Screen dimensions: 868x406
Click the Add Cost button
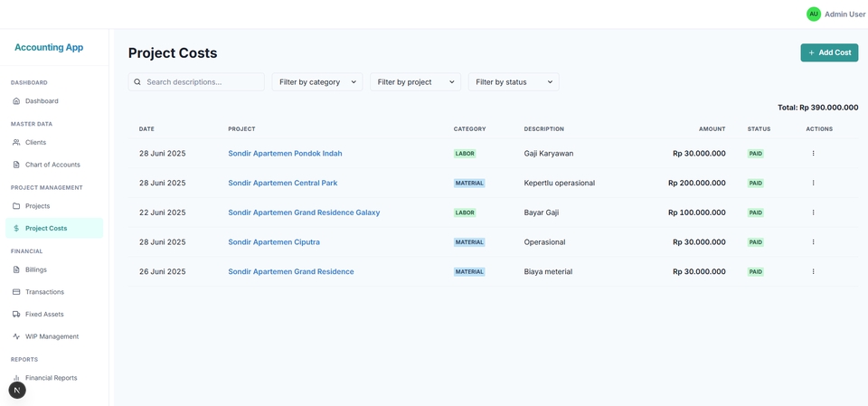pyautogui.click(x=829, y=52)
